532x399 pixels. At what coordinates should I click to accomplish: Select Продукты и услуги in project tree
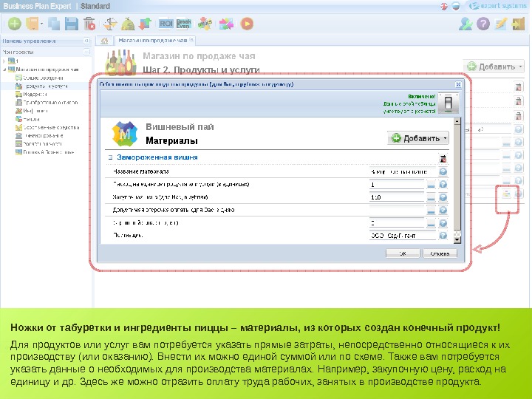(x=47, y=86)
